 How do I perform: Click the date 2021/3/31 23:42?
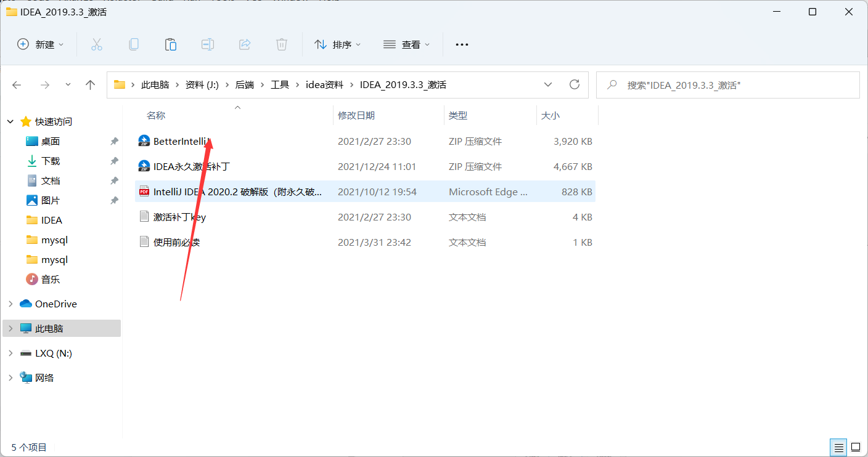374,242
